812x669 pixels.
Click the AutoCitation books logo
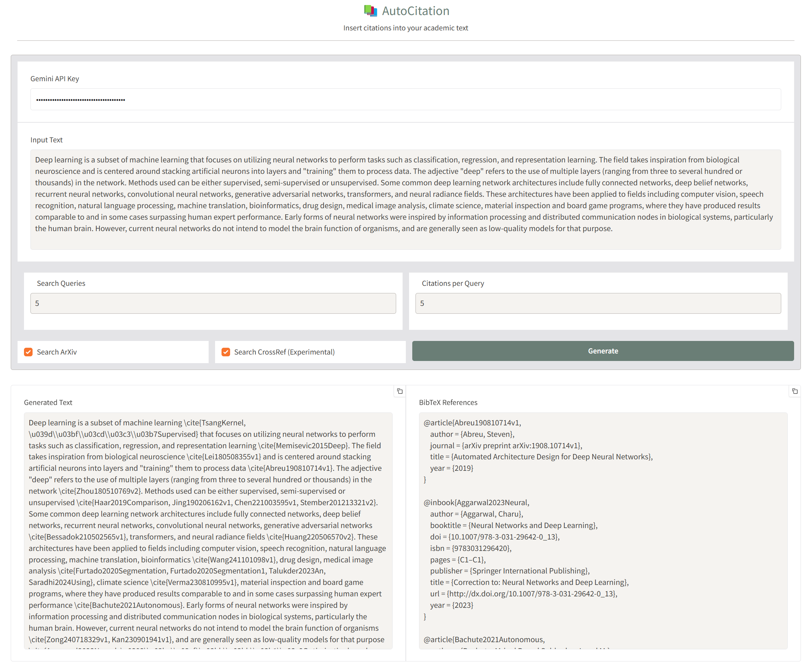(370, 11)
